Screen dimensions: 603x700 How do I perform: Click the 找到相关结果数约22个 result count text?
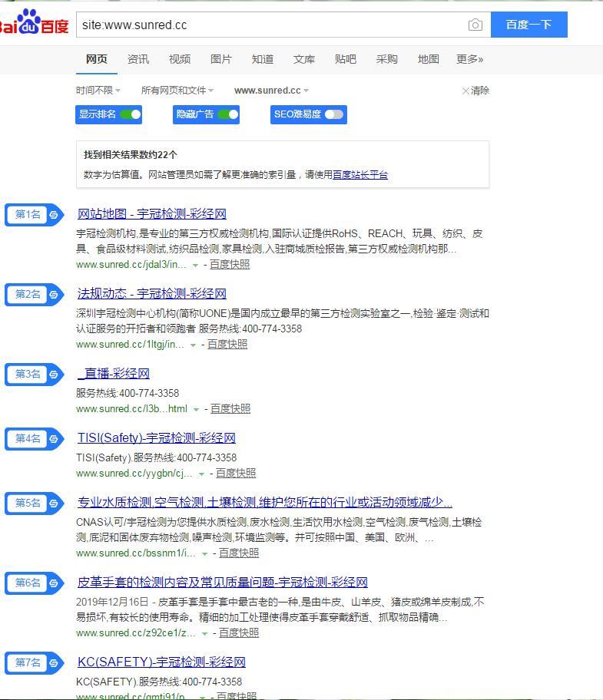click(131, 155)
